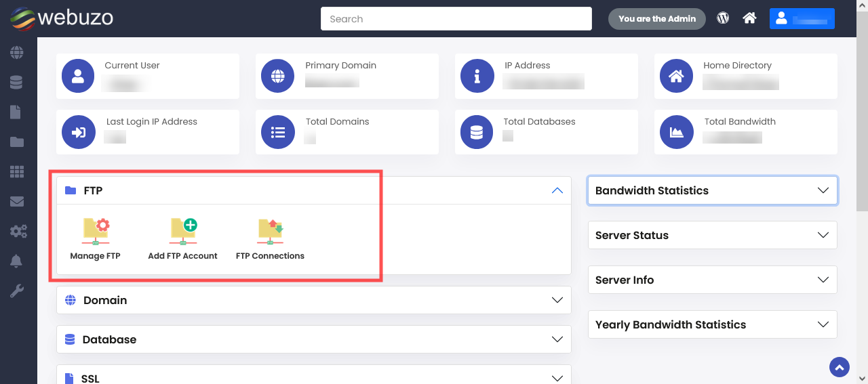The image size is (868, 384).
Task: Click the Home Directory label
Action: 738,66
